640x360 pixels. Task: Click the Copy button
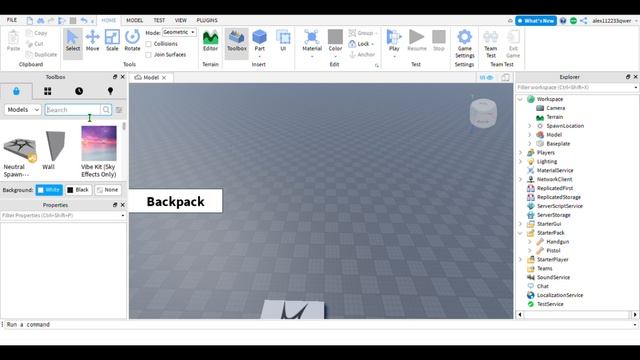coord(37,33)
